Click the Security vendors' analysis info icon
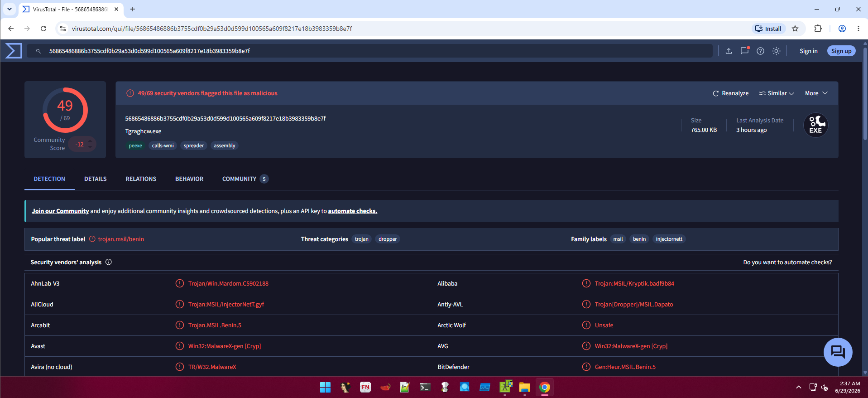The image size is (868, 398). (109, 262)
